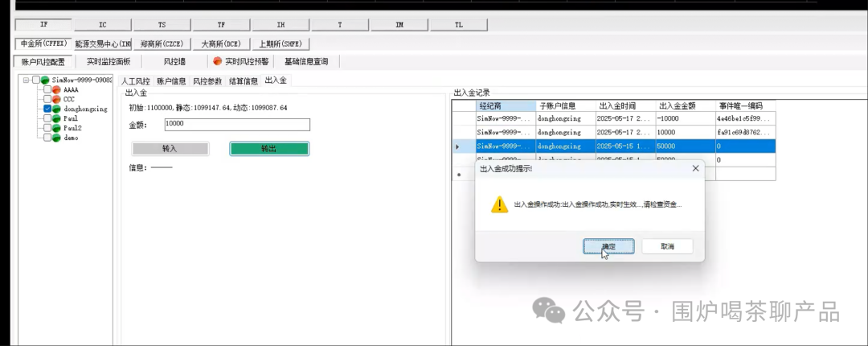
Task: Click into the 金额 amount input field
Action: point(236,125)
